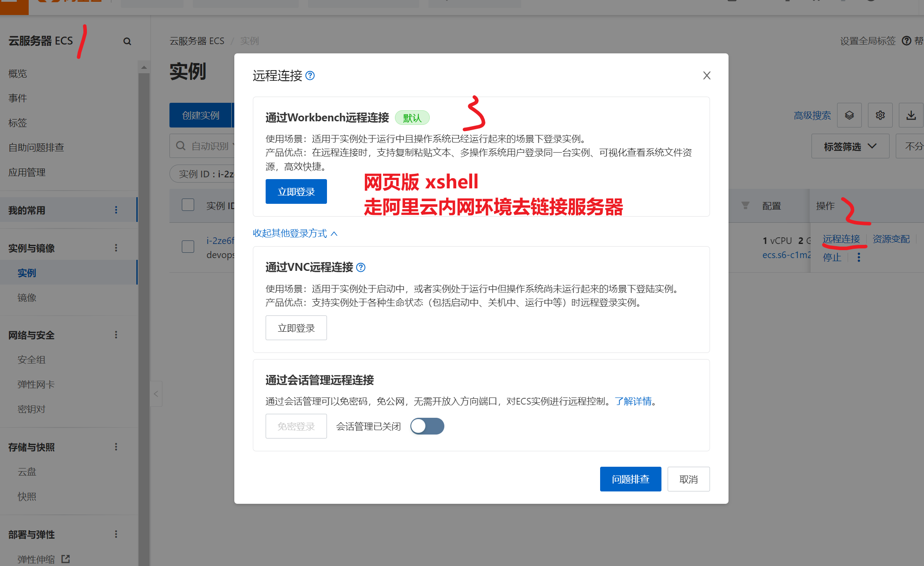Select 安全组 in the sidebar
This screenshot has width=924, height=566.
coord(31,360)
